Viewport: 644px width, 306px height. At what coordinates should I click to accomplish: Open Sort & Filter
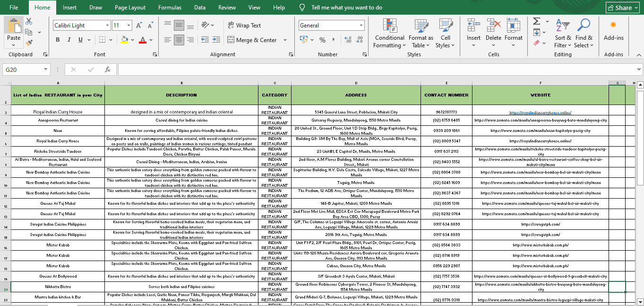tap(563, 33)
